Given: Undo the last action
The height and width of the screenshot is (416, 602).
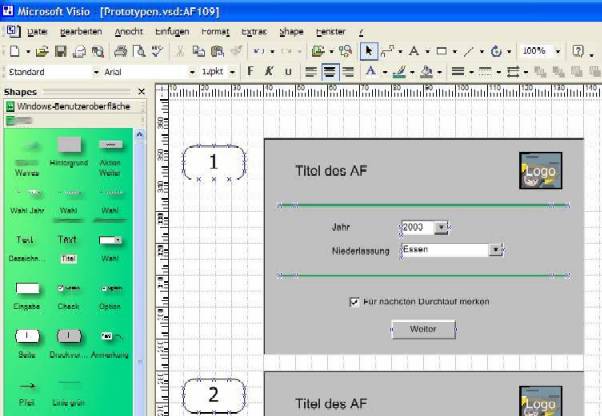Looking at the screenshot, I should point(258,51).
